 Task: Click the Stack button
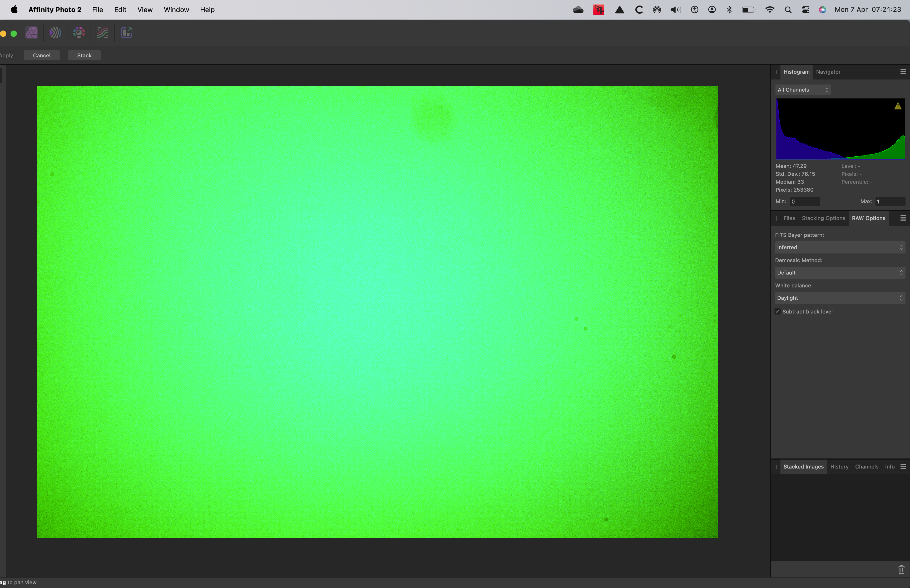tap(85, 55)
